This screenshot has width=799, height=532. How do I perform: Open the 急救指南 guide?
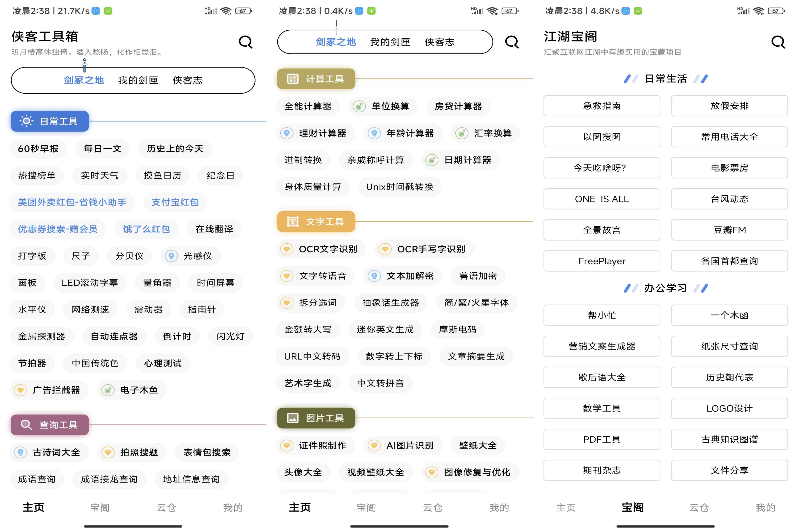coord(601,106)
